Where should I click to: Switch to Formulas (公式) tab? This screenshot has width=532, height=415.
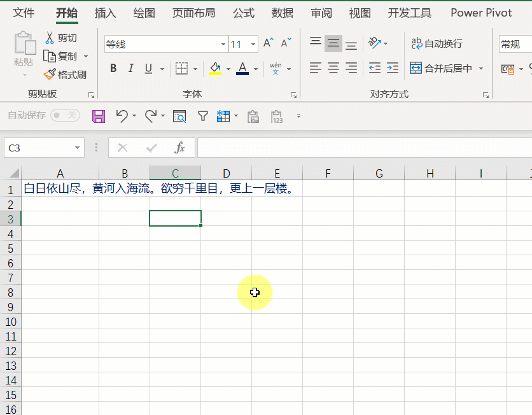(244, 13)
